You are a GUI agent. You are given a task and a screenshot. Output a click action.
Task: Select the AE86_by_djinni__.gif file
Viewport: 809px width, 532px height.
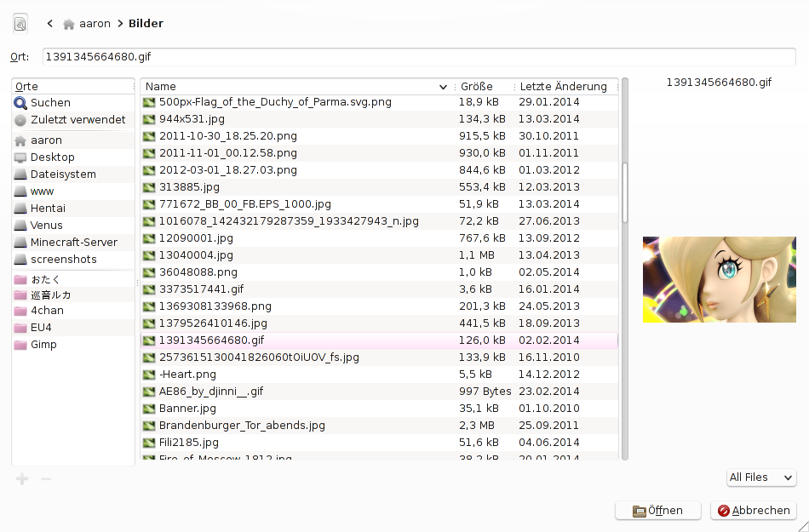click(379, 392)
